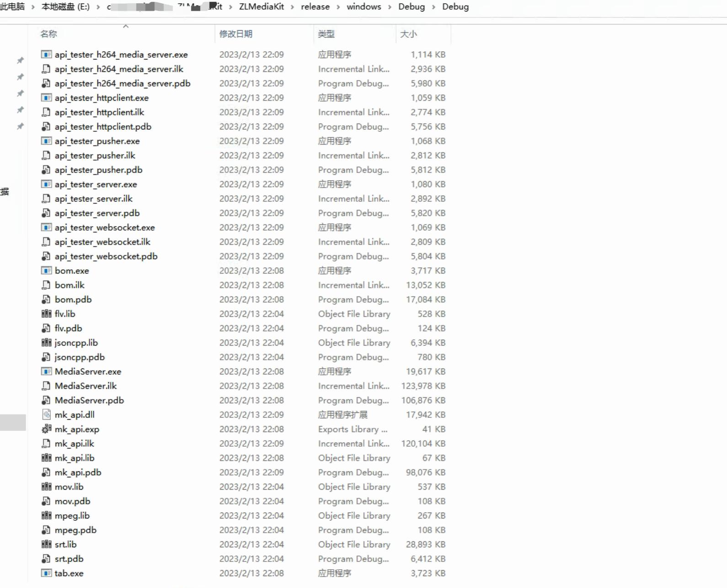Screen dimensions: 727x588
Task: Click the mk_api.lib library icon
Action: tap(46, 458)
